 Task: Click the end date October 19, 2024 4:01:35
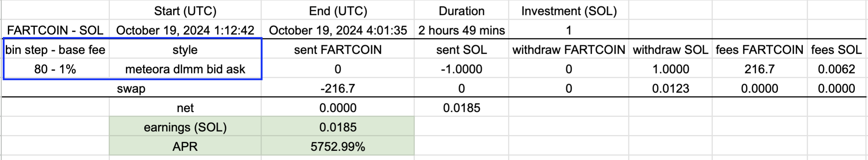click(x=338, y=30)
